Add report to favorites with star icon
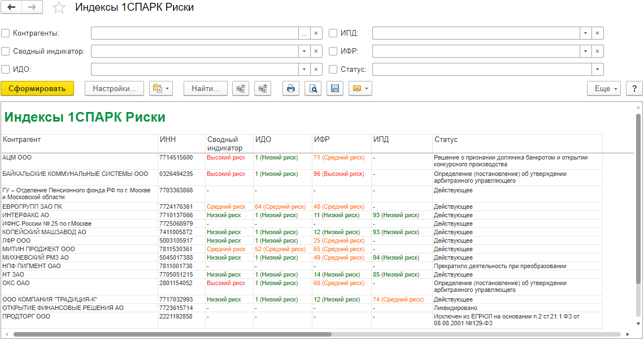This screenshot has height=340, width=644. pyautogui.click(x=59, y=7)
